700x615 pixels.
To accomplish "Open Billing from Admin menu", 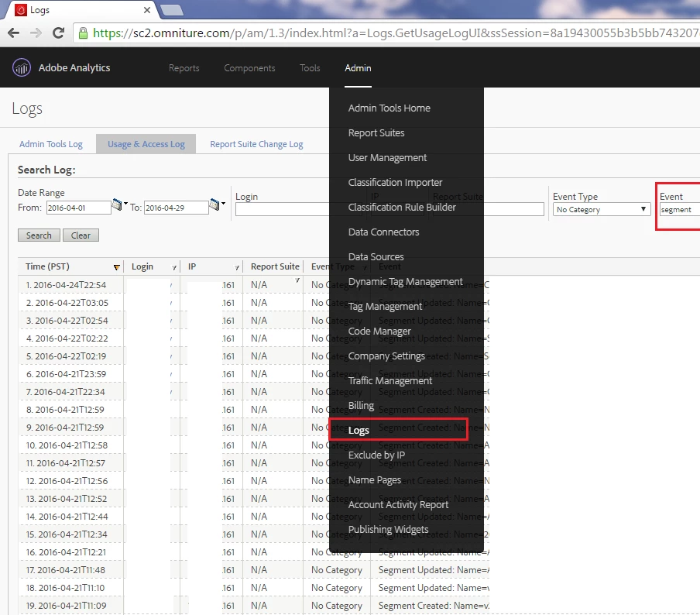I will click(361, 406).
